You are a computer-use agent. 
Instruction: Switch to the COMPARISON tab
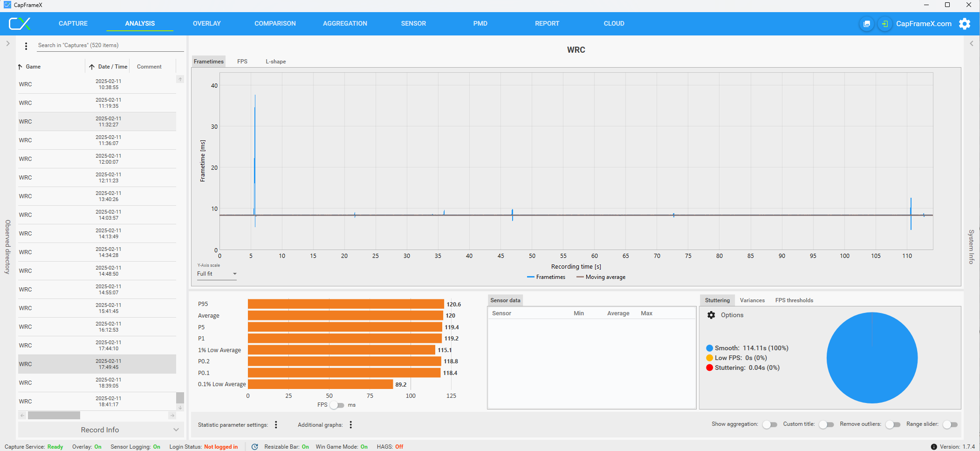[x=275, y=23]
